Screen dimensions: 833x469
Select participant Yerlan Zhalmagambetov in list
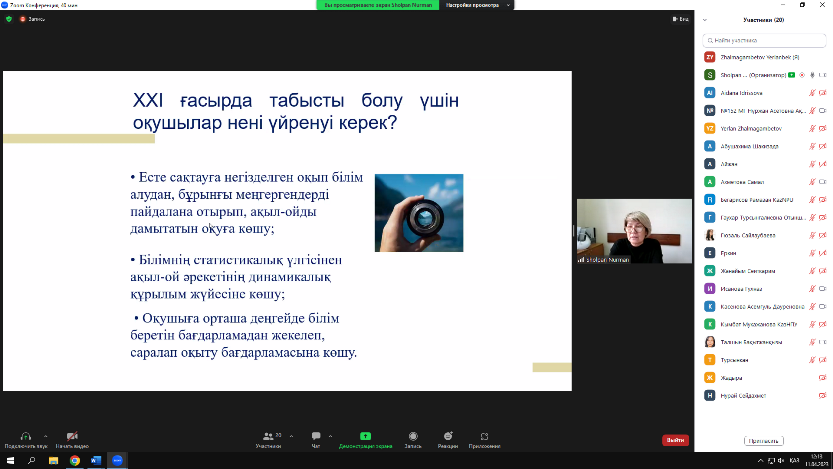pos(756,128)
